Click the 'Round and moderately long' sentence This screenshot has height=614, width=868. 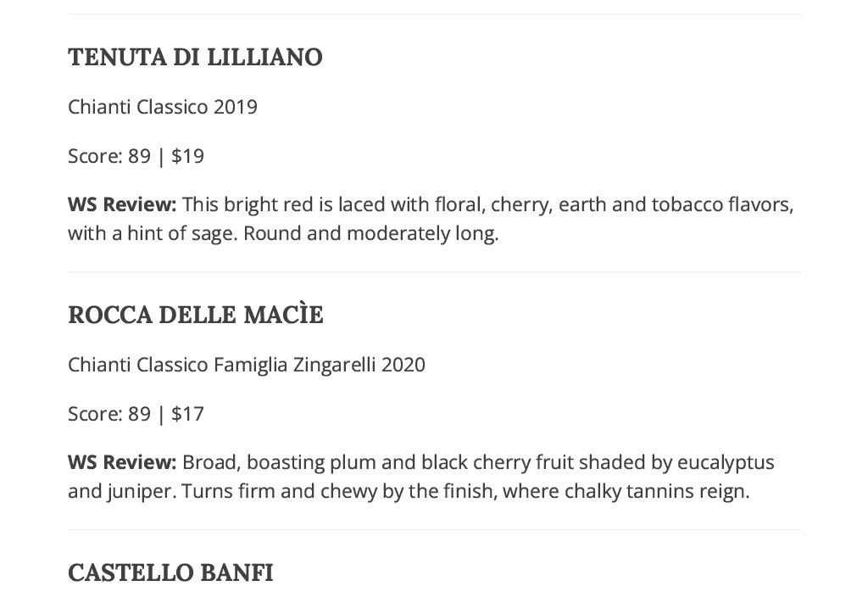(x=371, y=233)
